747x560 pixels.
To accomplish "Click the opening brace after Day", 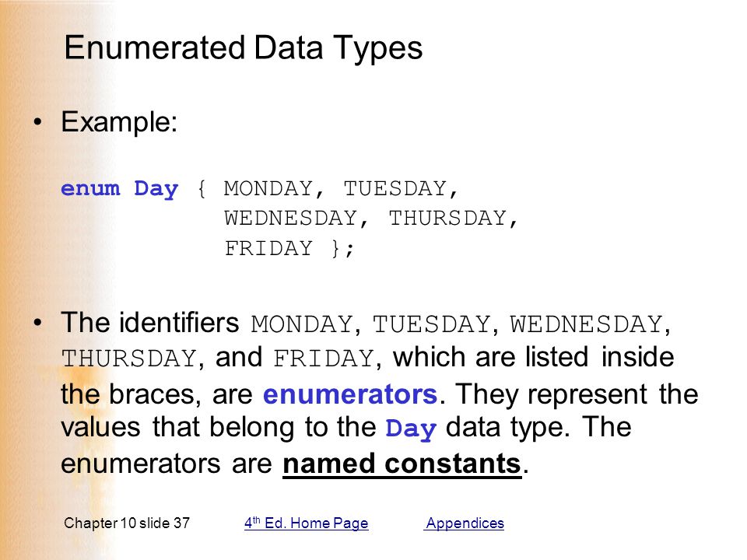I will (x=202, y=189).
